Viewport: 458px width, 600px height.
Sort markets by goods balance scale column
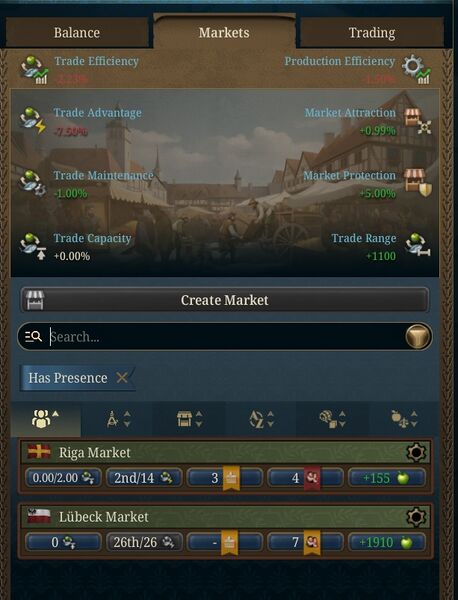coord(404,419)
